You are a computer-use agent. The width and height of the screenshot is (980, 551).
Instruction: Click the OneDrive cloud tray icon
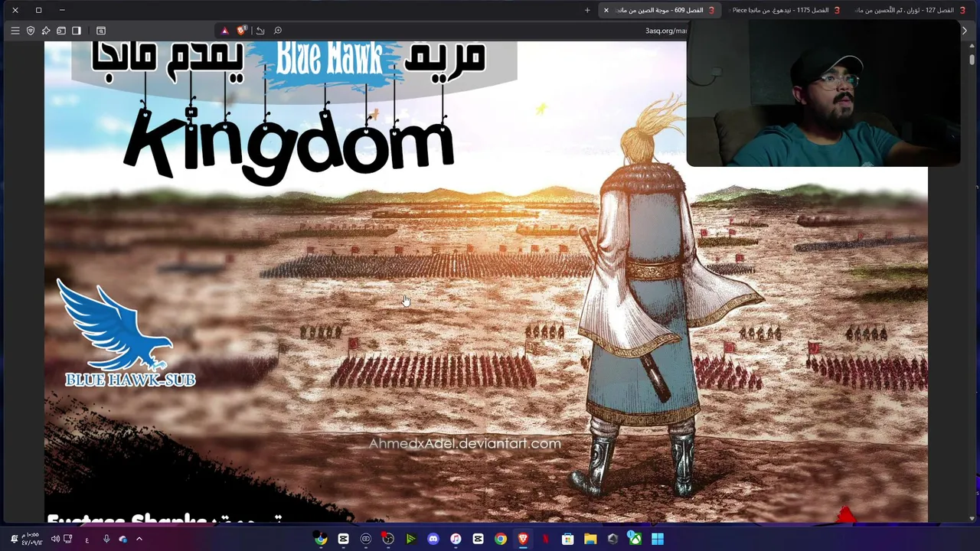[x=123, y=539]
